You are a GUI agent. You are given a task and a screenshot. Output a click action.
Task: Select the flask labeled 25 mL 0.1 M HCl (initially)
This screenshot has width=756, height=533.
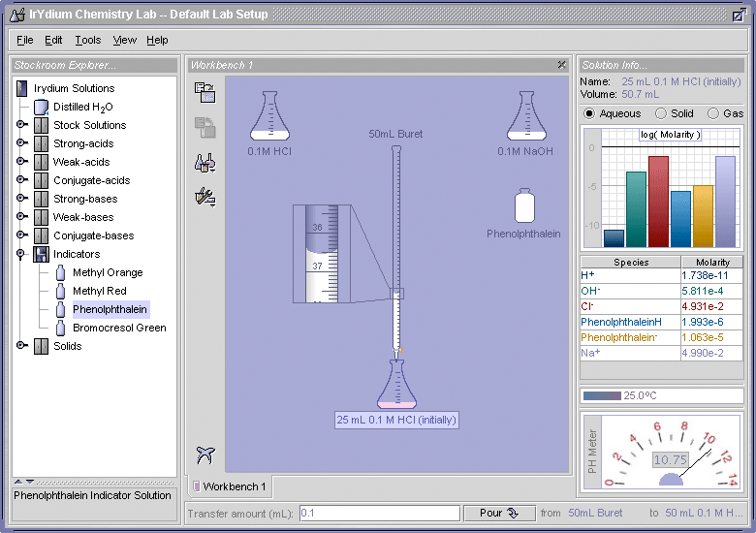point(396,384)
